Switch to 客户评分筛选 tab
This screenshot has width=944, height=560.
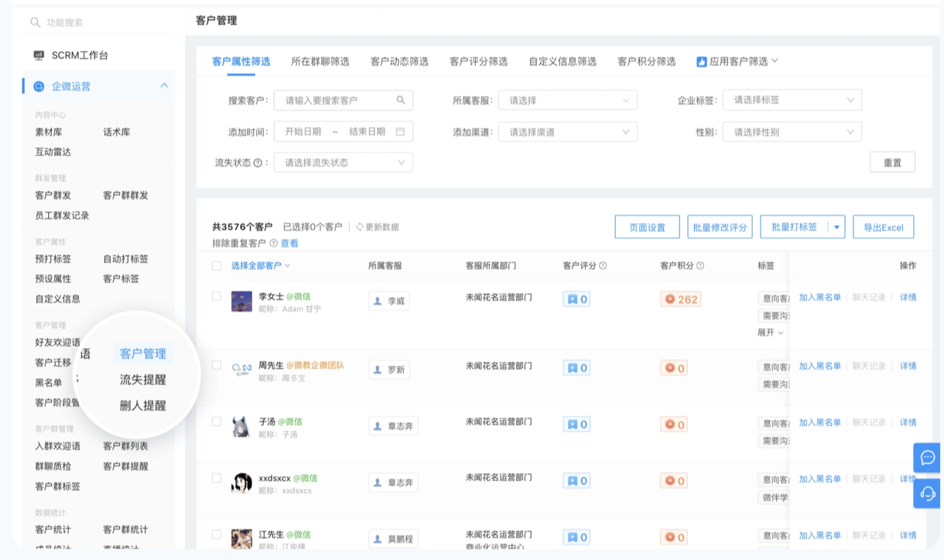click(x=478, y=61)
